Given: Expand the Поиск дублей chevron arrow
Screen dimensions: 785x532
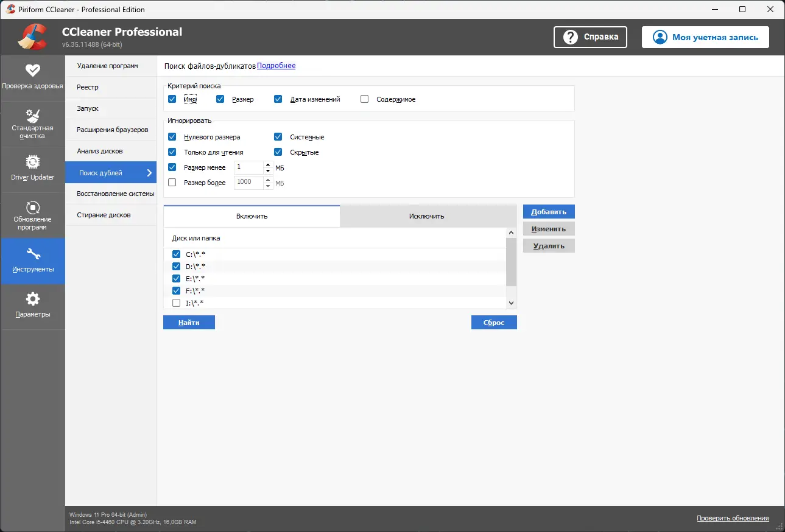Looking at the screenshot, I should (149, 173).
